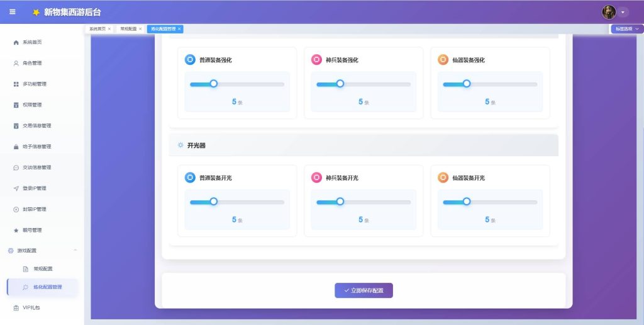Click the lock icon for 帖子信息管理

coord(16,147)
